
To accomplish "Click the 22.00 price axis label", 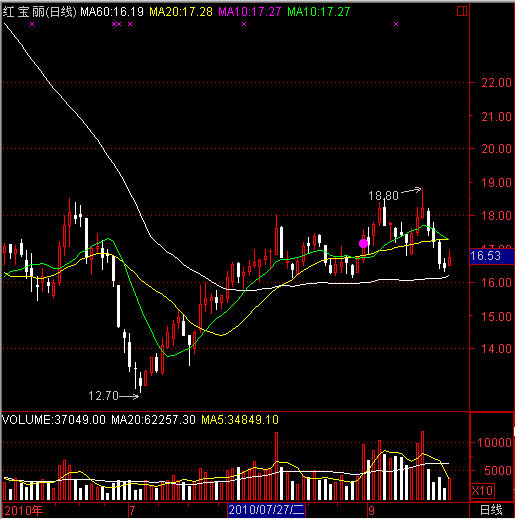I will point(496,83).
